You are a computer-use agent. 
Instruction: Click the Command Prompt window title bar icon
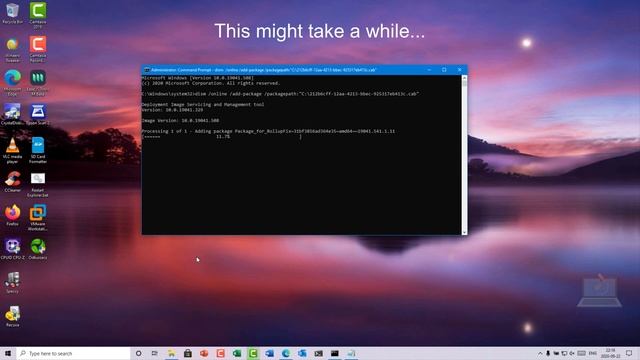tap(147, 70)
